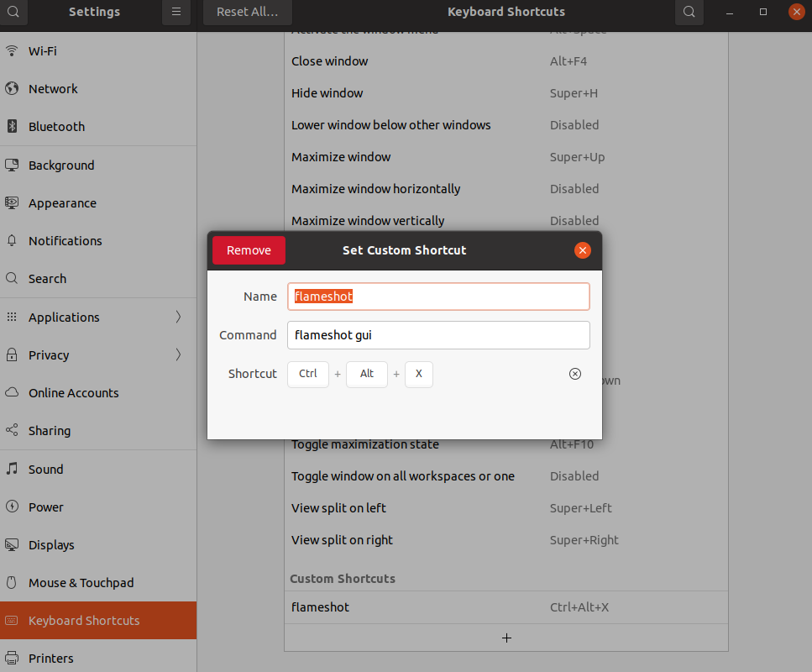Maximize the Settings window
The height and width of the screenshot is (672, 812).
(762, 12)
